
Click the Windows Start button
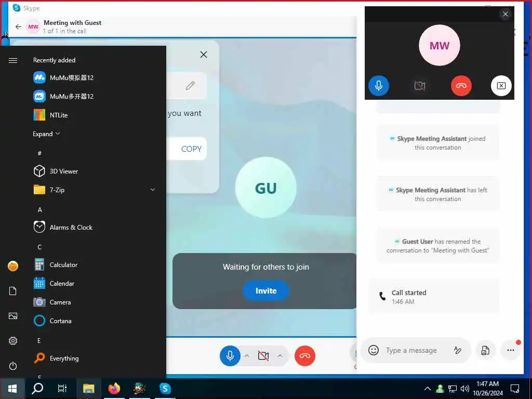[12, 389]
